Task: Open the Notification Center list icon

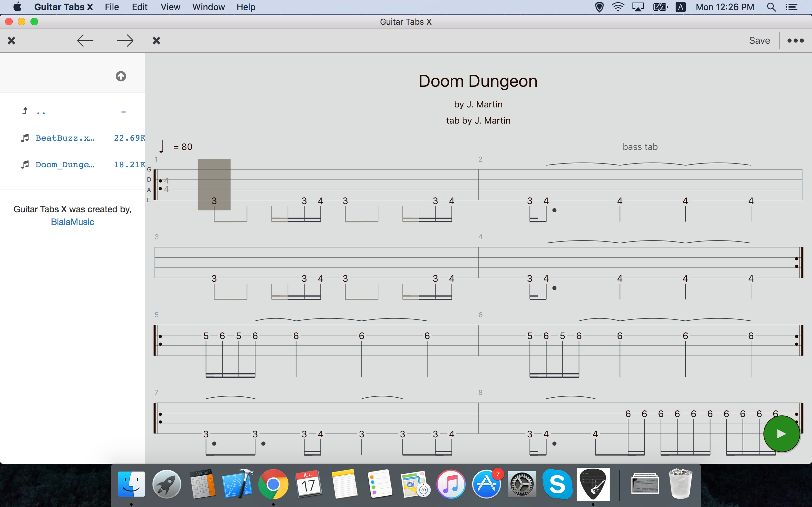Action: coord(791,7)
